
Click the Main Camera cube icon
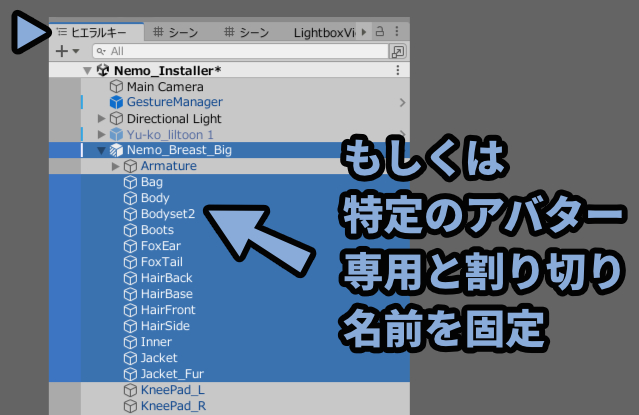[x=116, y=86]
